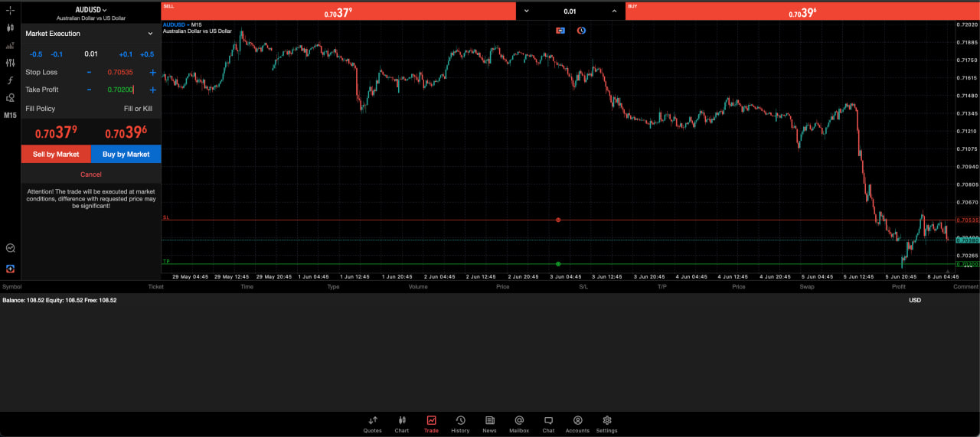The height and width of the screenshot is (437, 980).
Task: Increase volume with top bar up chevron
Action: click(x=614, y=11)
